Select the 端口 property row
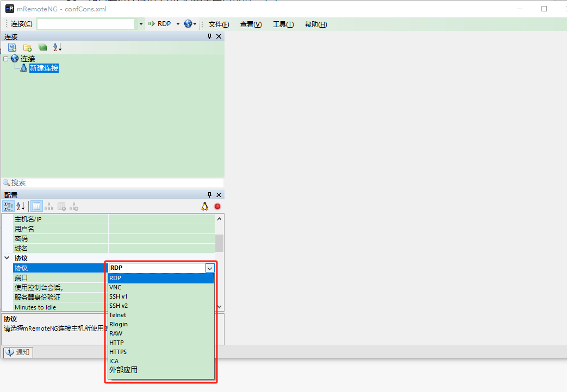 (59, 278)
